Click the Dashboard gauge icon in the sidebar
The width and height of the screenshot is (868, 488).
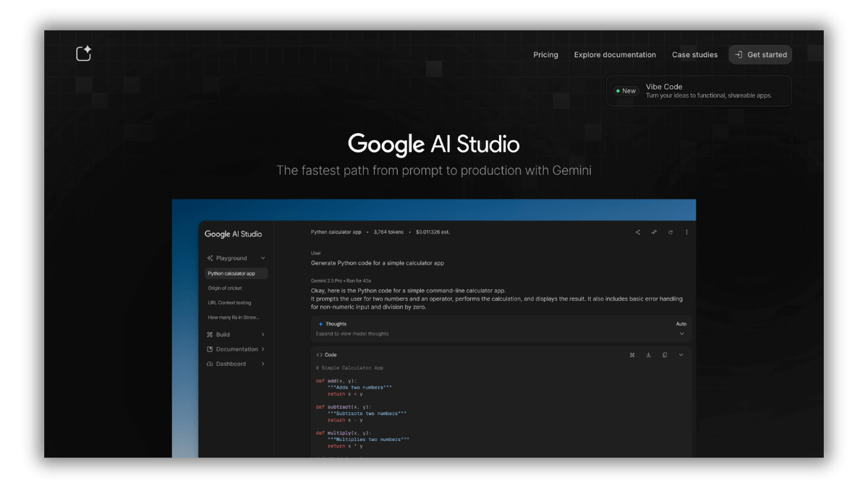click(210, 364)
